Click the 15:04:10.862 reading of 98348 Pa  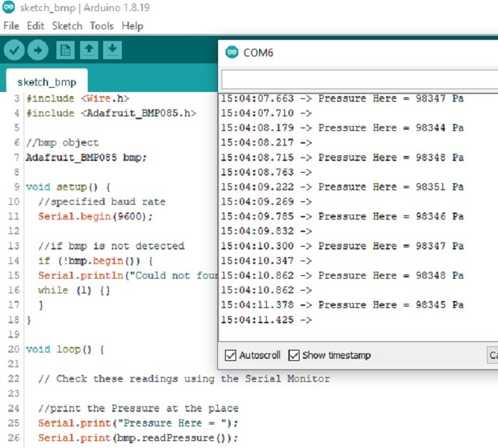343,275
